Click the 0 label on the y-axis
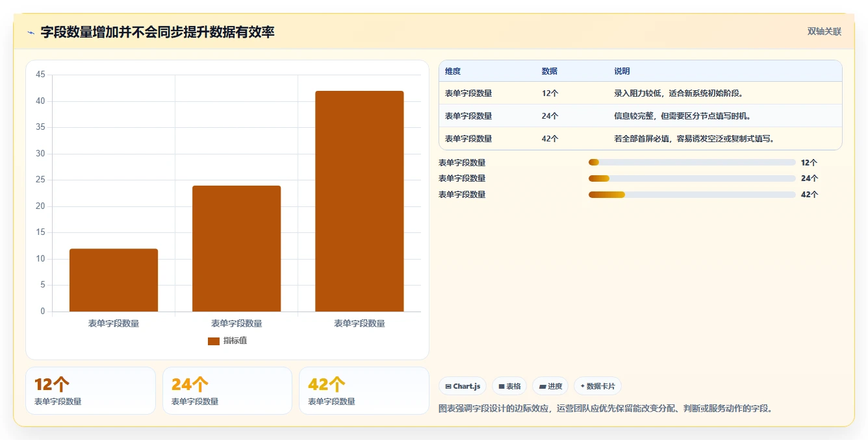868x440 pixels. click(x=43, y=312)
